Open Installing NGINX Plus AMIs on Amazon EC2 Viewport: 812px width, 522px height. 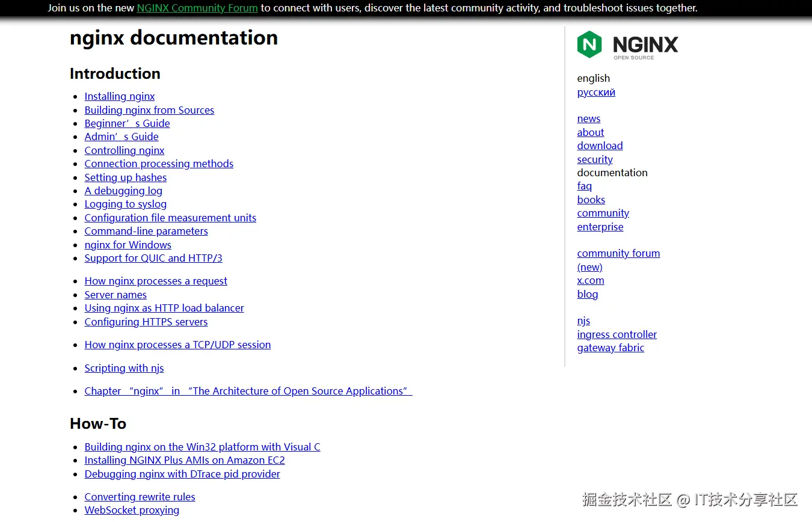pyautogui.click(x=185, y=460)
